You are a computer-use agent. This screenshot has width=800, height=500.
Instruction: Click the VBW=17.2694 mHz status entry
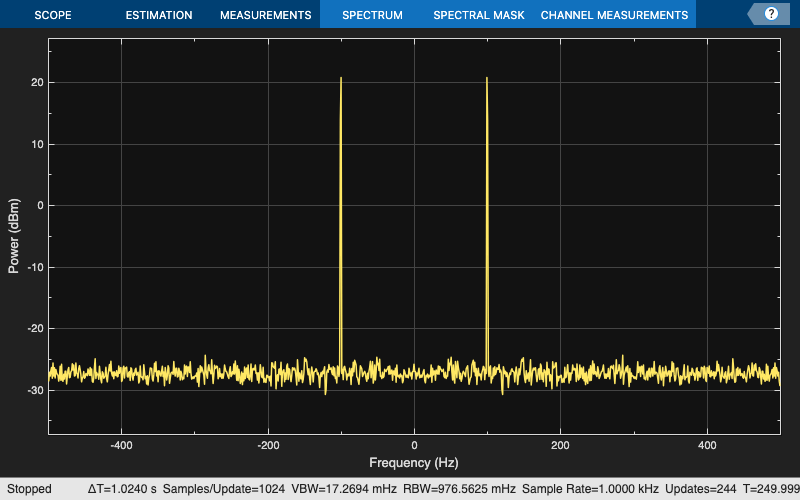click(x=344, y=489)
